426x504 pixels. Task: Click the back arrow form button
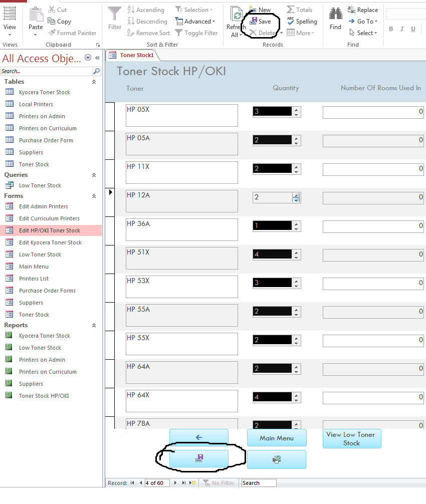coord(198,437)
